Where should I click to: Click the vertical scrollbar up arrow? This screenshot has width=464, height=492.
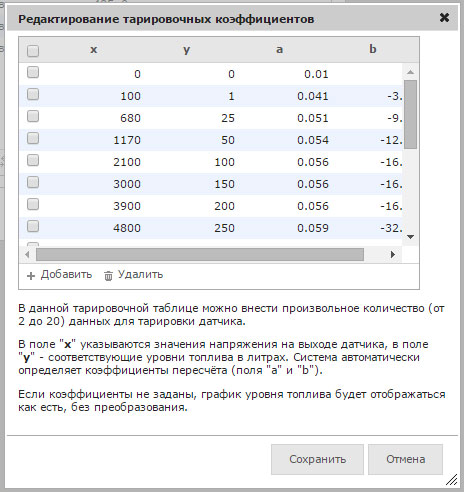coord(411,72)
